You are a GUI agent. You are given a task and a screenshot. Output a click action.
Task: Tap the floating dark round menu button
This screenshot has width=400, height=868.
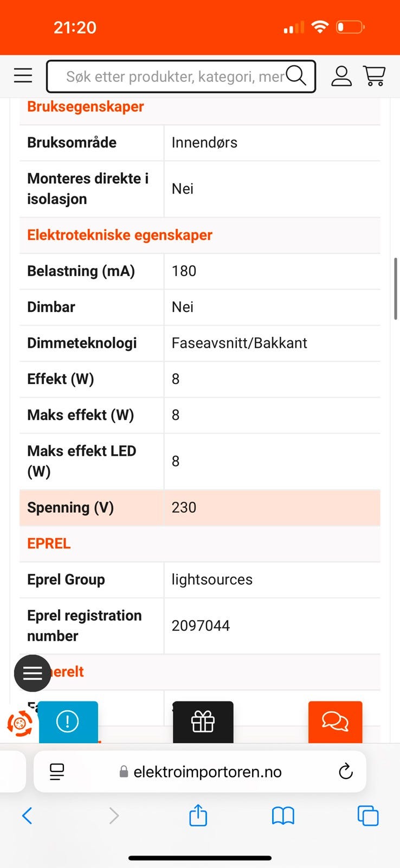pyautogui.click(x=33, y=673)
